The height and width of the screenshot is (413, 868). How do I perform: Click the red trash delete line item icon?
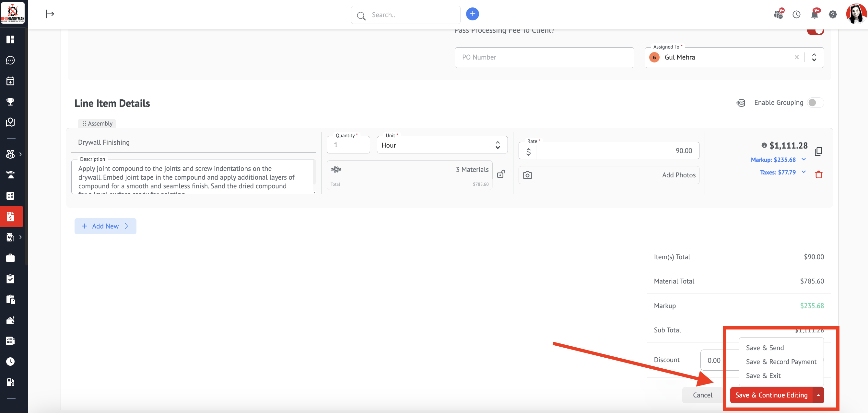(818, 174)
